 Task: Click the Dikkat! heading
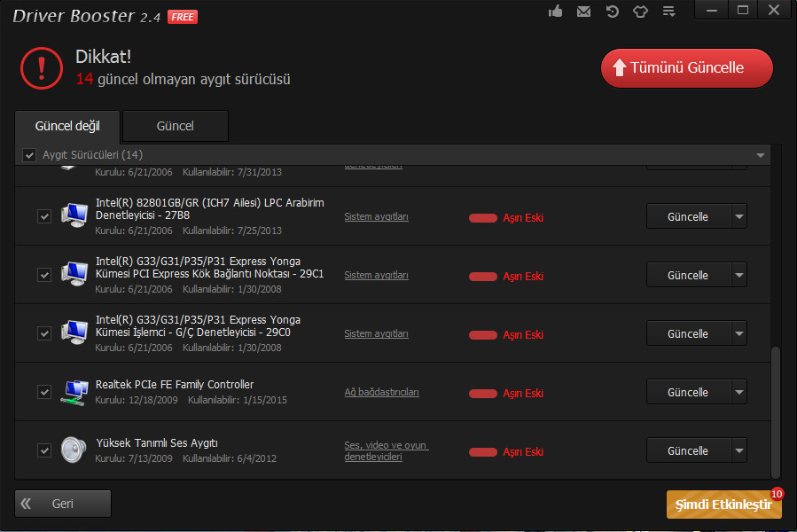[103, 57]
